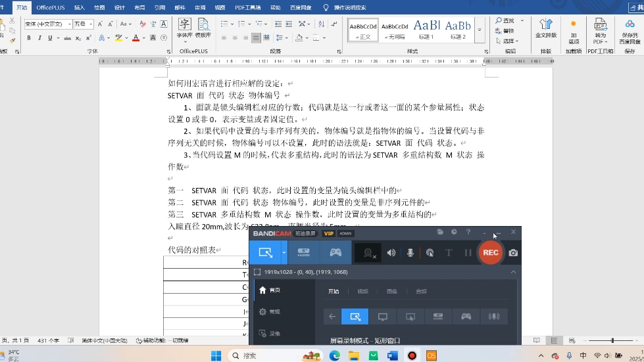This screenshot has height=362, width=644.
Task: Toggle Bandicam microphone recording
Action: (x=410, y=252)
